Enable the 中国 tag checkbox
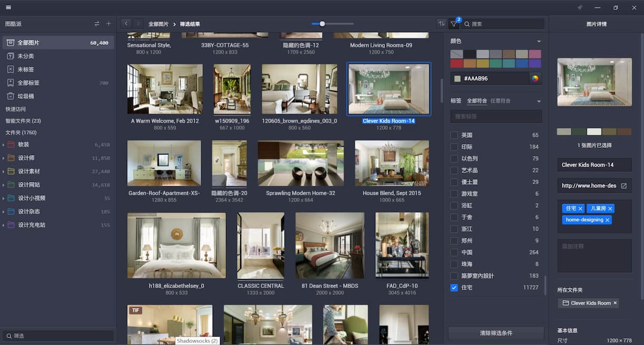Image resolution: width=644 pixels, height=345 pixels. (x=454, y=252)
